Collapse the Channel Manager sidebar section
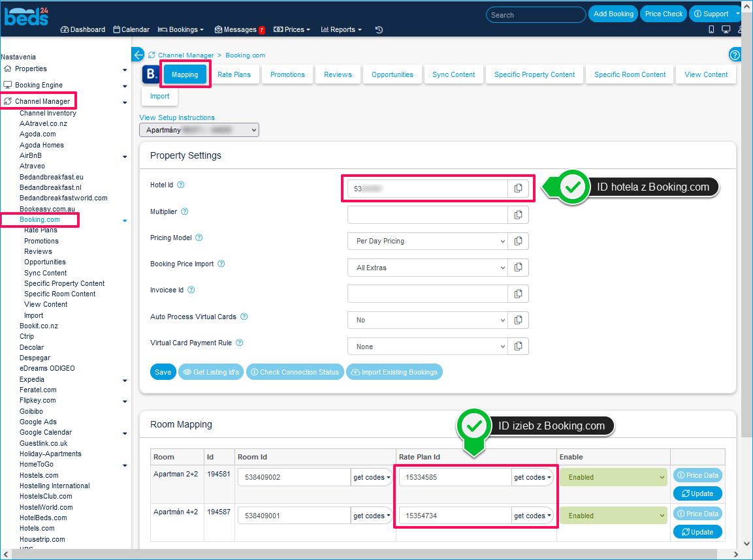 [x=125, y=102]
